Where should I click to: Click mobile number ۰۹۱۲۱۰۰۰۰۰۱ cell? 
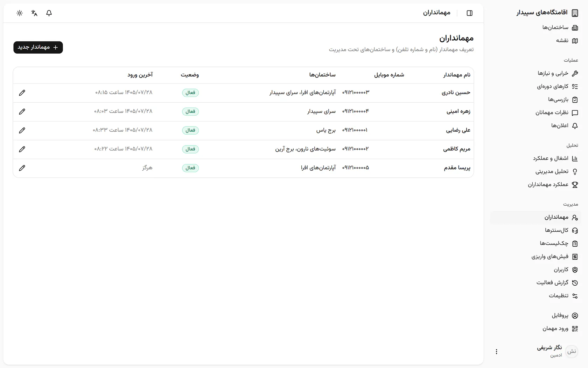(355, 130)
